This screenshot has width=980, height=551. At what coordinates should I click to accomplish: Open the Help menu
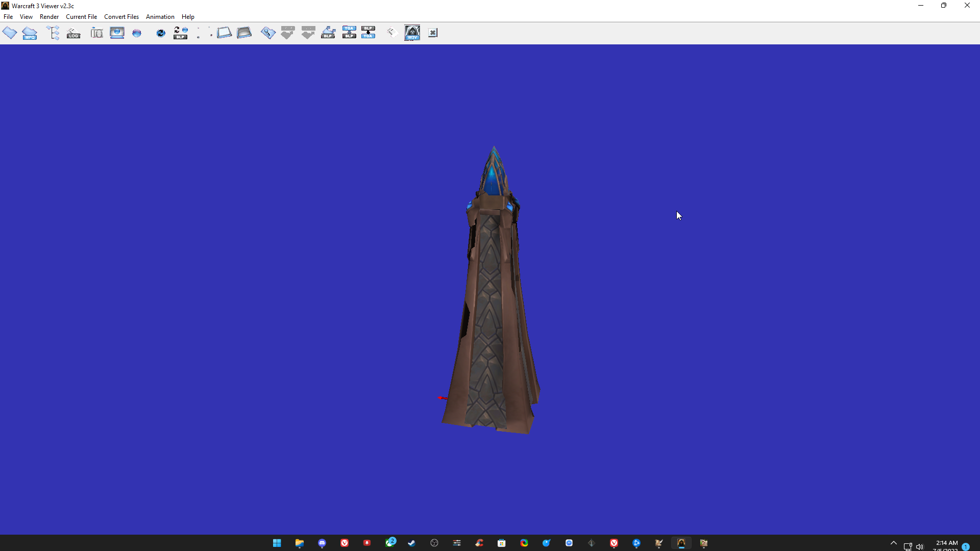(x=188, y=17)
